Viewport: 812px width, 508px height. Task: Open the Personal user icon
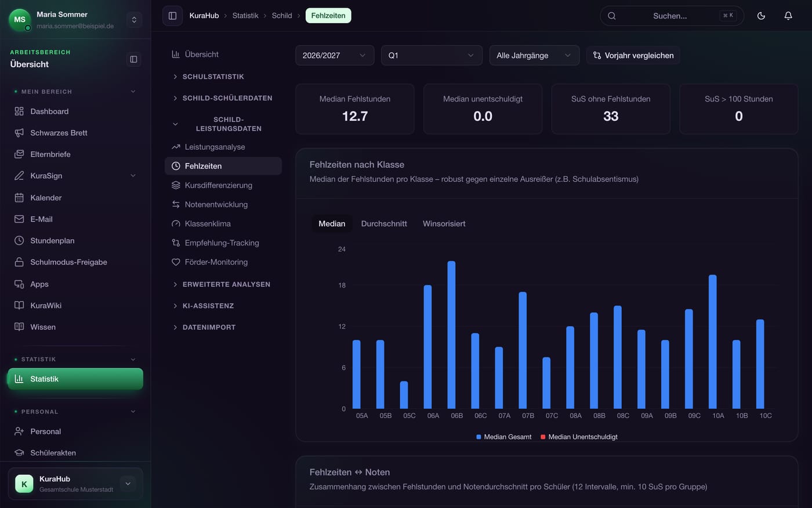pos(19,431)
